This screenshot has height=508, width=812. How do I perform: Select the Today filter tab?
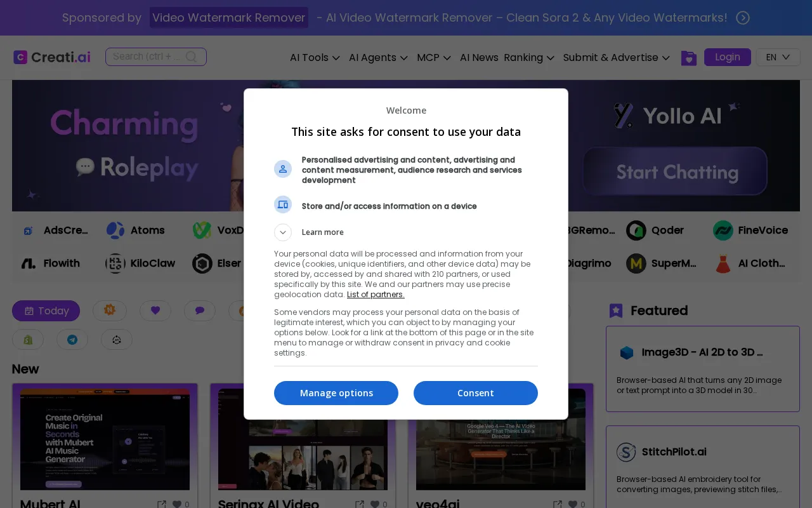pyautogui.click(x=46, y=311)
